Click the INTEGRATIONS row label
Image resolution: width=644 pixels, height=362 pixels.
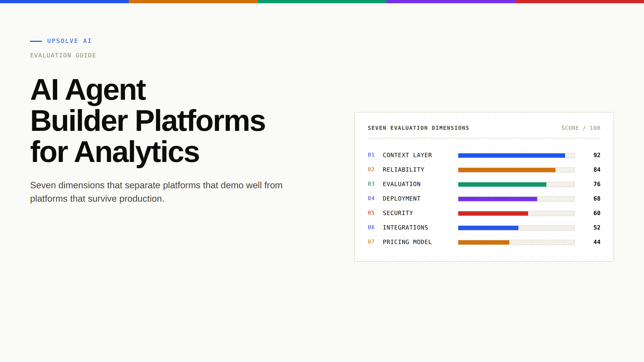405,228
